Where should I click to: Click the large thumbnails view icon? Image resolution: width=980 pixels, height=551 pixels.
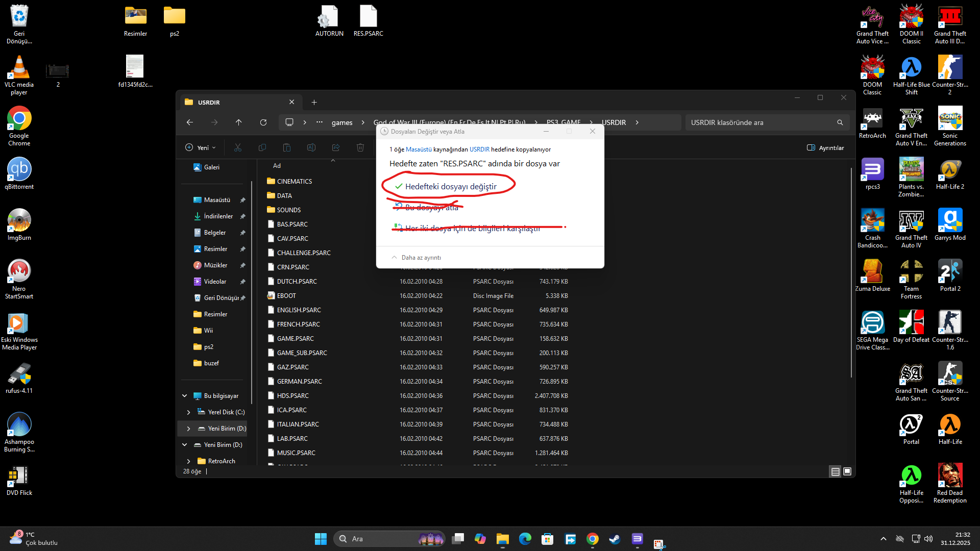847,471
